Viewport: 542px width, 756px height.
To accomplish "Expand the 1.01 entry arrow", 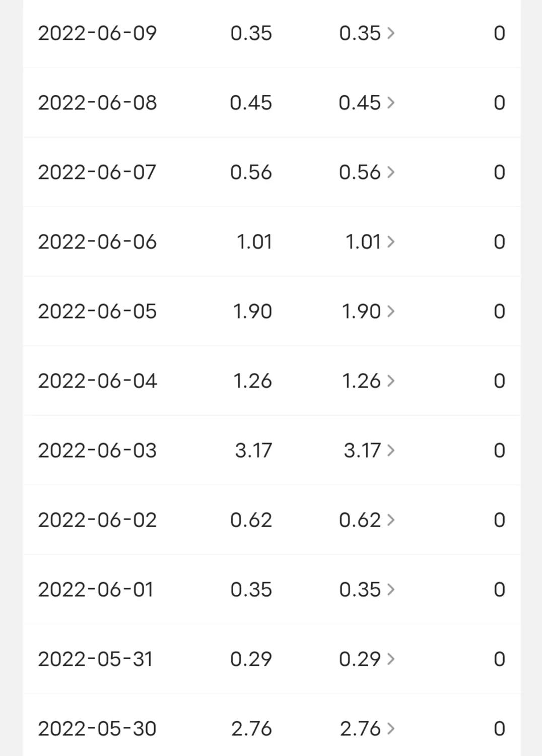I will click(x=391, y=242).
